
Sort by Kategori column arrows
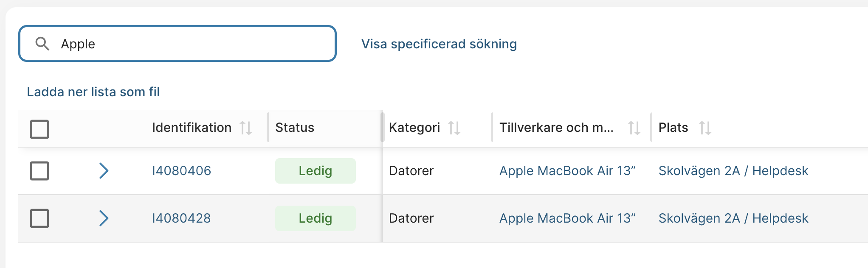coord(454,128)
